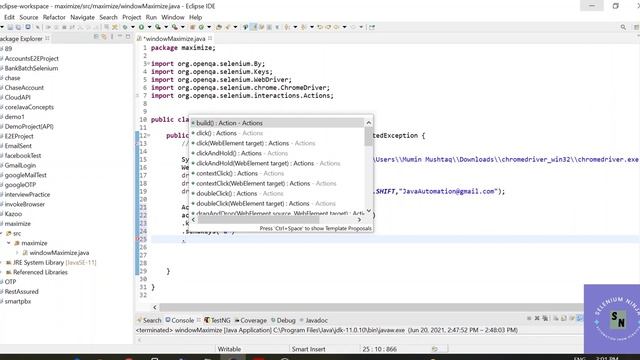This screenshot has width=640, height=360.
Task: Maximize the Package Explorer view
Action: [x=128, y=37]
